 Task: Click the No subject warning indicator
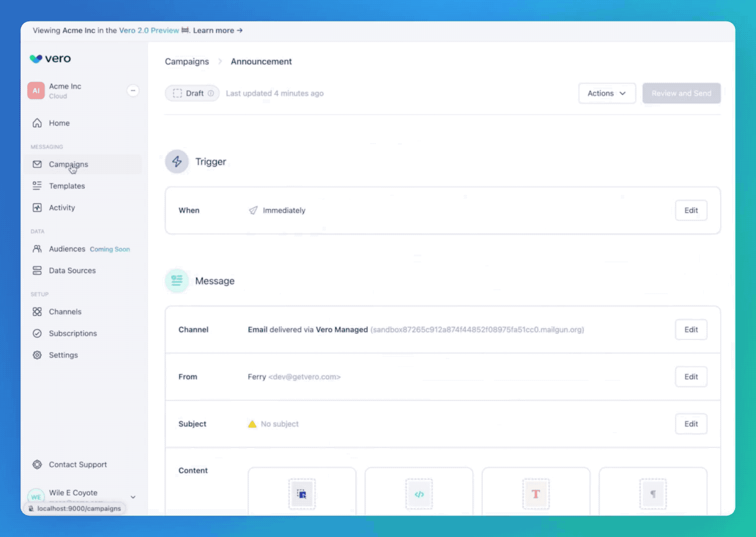coord(253,424)
